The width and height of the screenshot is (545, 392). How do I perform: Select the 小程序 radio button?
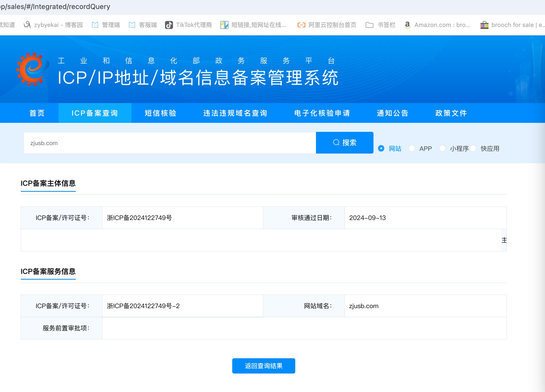(x=442, y=149)
